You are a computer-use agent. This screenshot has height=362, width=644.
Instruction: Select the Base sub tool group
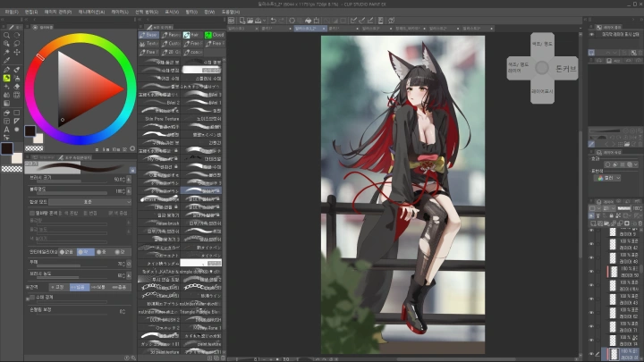[x=148, y=35]
